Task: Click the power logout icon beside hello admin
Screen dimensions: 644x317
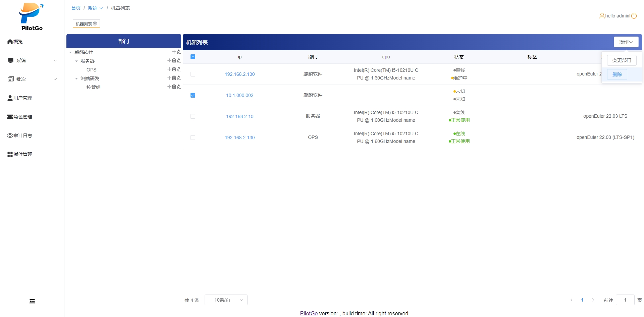Action: (634, 16)
